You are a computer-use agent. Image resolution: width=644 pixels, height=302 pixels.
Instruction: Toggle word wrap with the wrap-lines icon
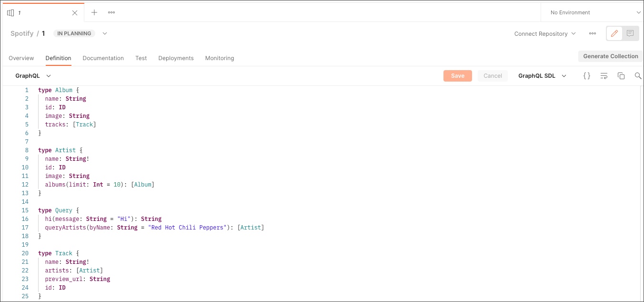pos(604,75)
